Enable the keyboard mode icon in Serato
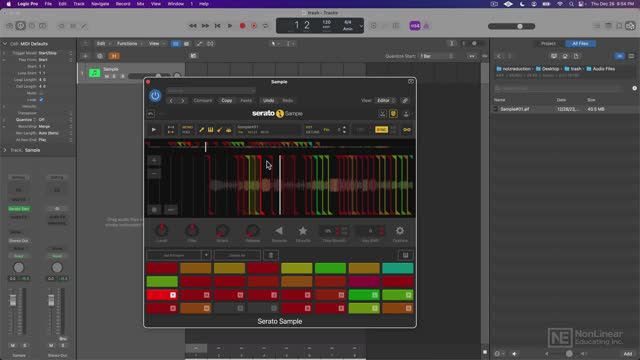Viewport: 640px width, 360px height. (x=211, y=130)
